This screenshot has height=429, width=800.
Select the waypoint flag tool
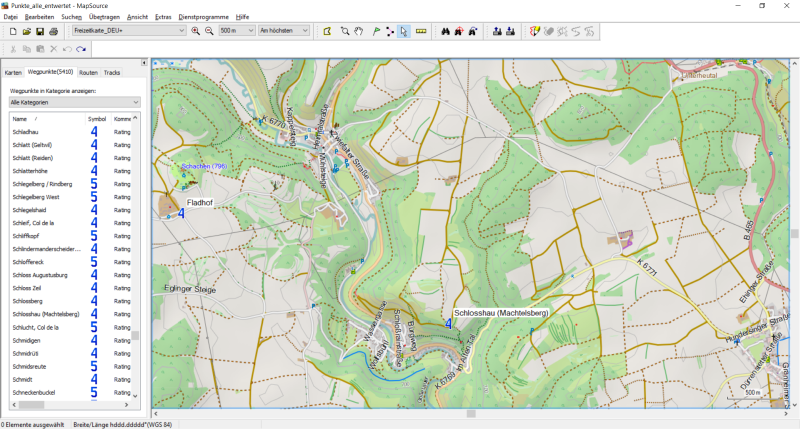[375, 31]
